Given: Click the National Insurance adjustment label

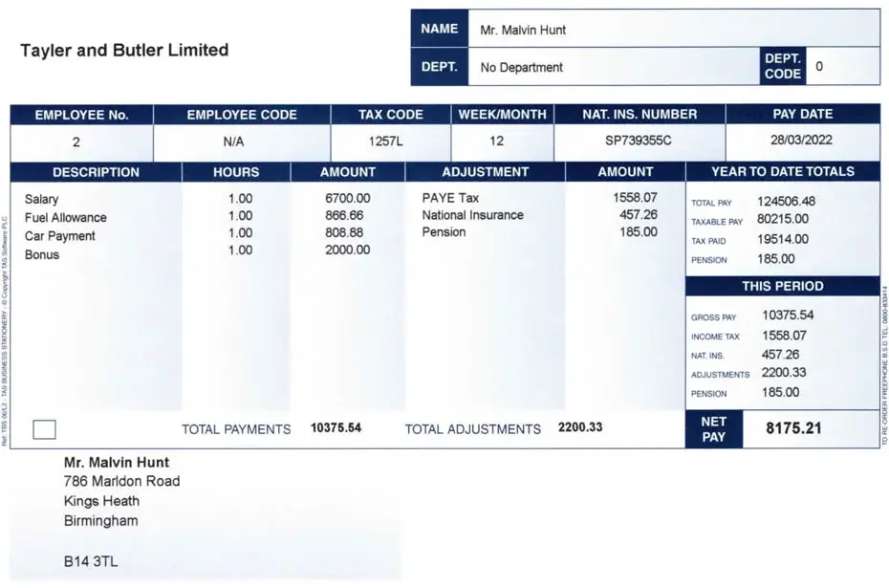Looking at the screenshot, I should coord(472,215).
